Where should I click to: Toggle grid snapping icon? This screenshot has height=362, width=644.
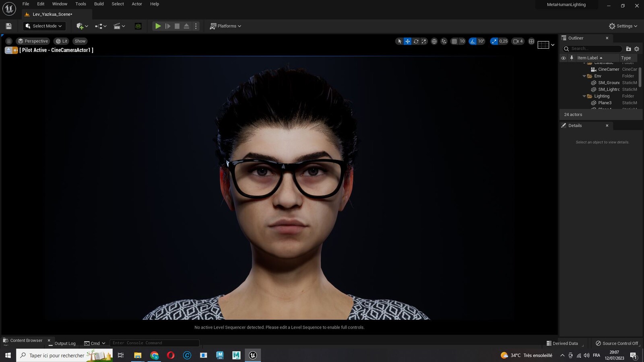click(454, 41)
